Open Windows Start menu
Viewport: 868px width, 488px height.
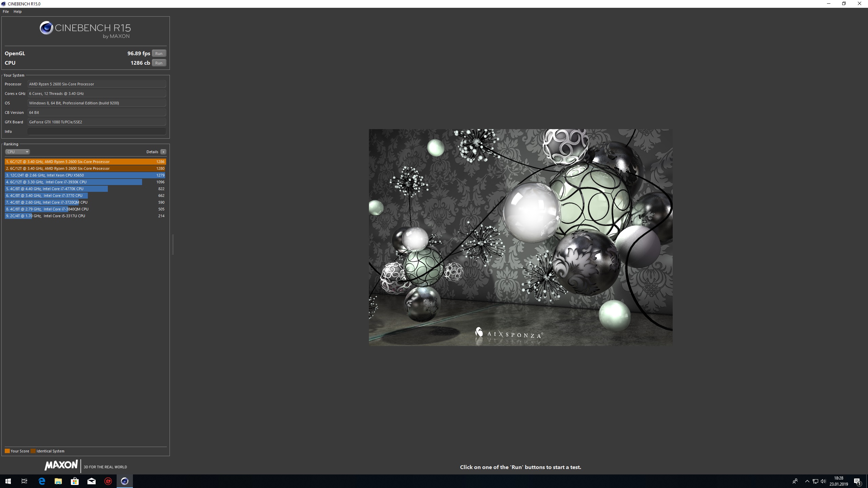(8, 481)
